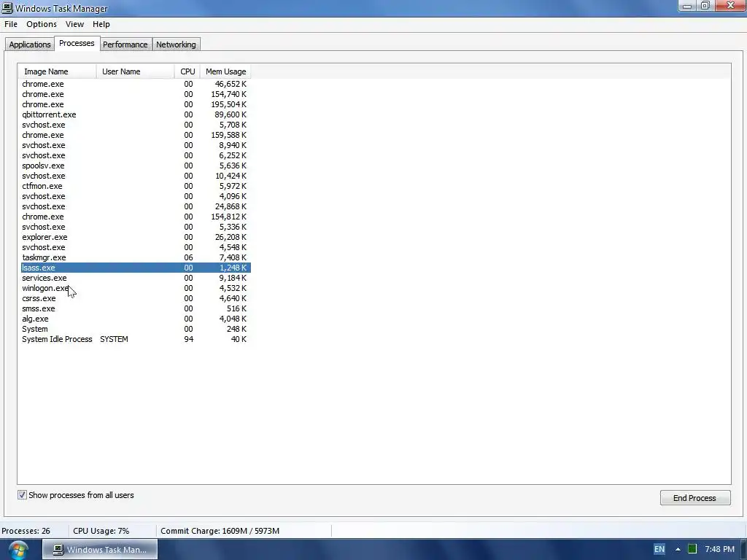Select the winlogon.exe process
Image resolution: width=747 pixels, height=560 pixels.
[x=136, y=288]
